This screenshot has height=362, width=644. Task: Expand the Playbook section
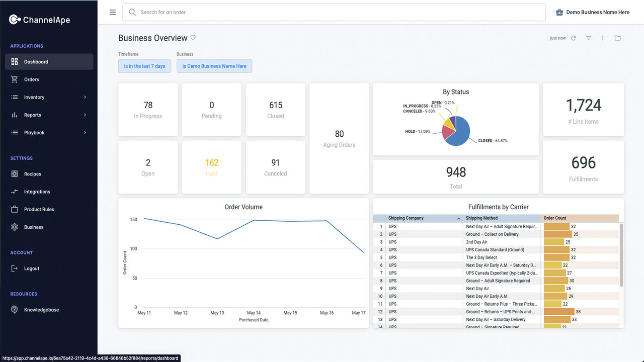[x=33, y=132]
